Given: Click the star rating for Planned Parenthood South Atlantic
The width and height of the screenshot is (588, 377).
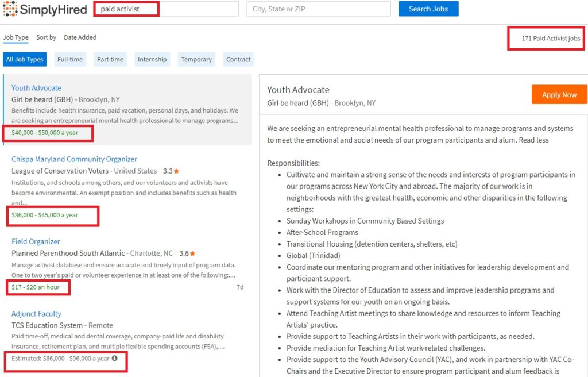Looking at the screenshot, I should 187,253.
